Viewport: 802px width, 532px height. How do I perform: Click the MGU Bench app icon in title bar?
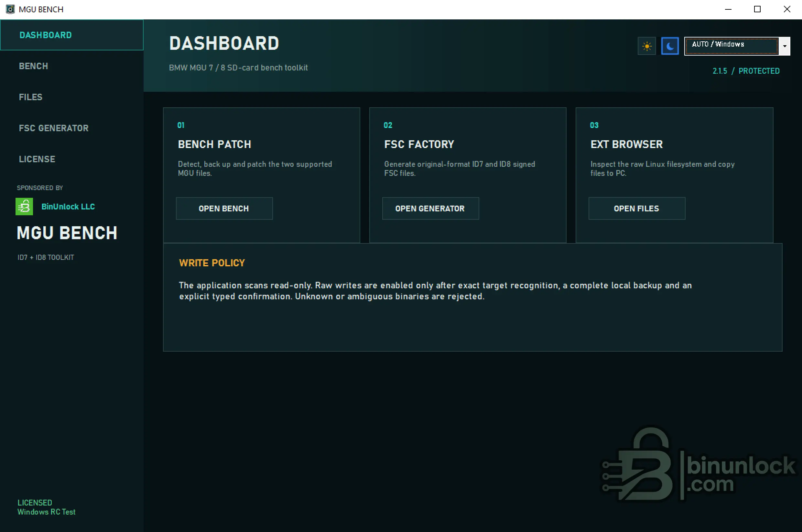[x=10, y=9]
